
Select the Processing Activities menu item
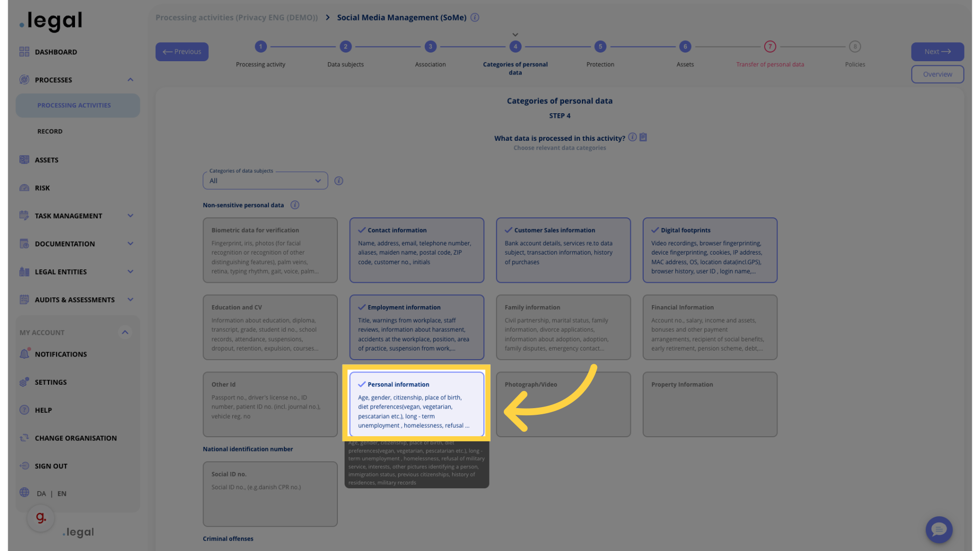[x=73, y=106]
